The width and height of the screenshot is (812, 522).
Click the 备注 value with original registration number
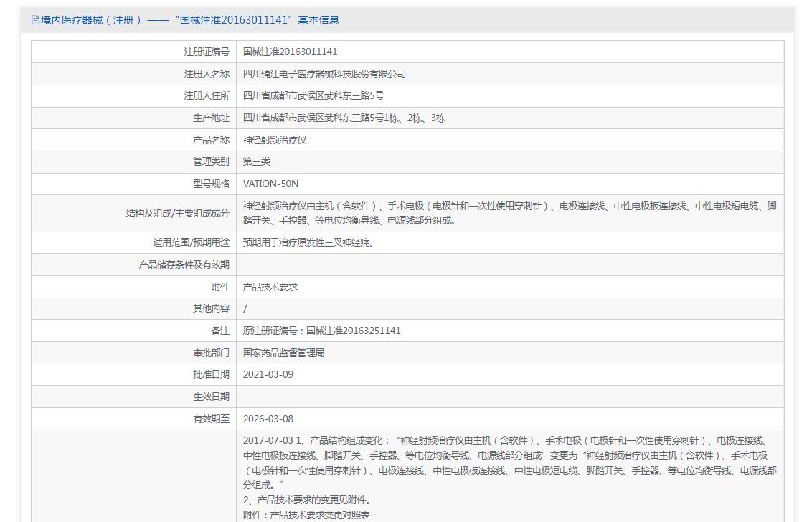(x=321, y=331)
